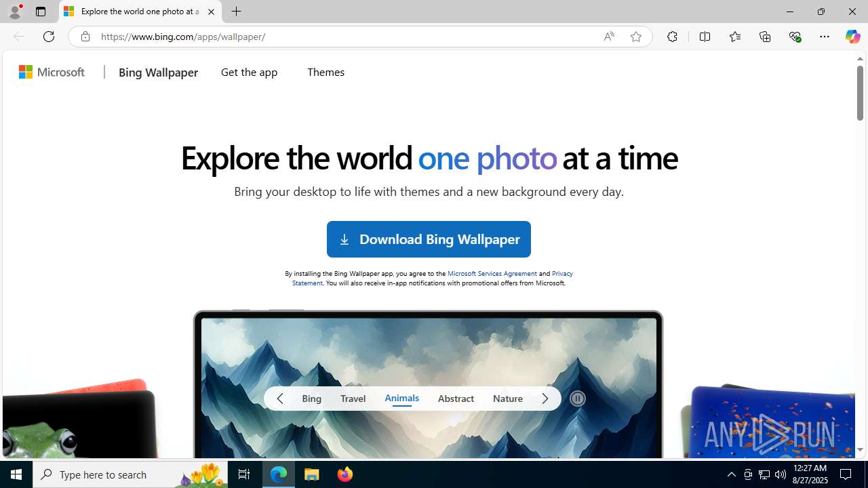
Task: Open Task View on the taskbar
Action: click(244, 474)
